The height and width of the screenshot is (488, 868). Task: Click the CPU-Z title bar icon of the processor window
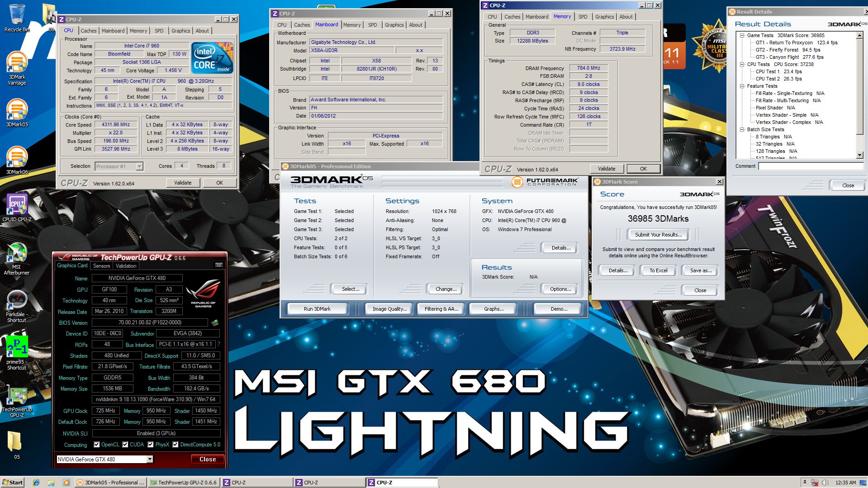point(62,19)
